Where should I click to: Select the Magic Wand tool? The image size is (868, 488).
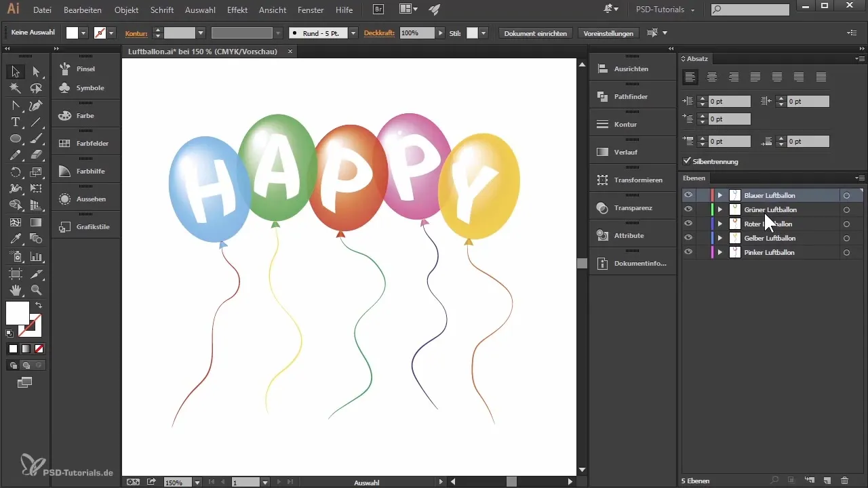(16, 88)
